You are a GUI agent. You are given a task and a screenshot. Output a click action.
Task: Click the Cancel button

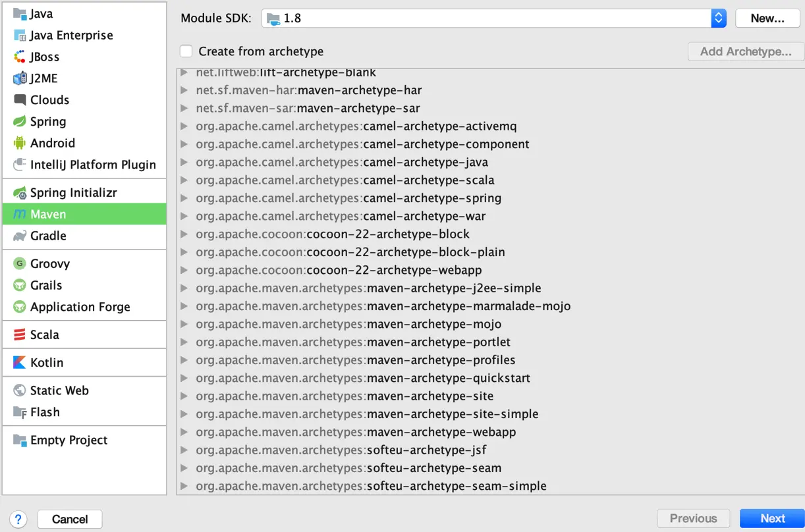click(x=70, y=519)
